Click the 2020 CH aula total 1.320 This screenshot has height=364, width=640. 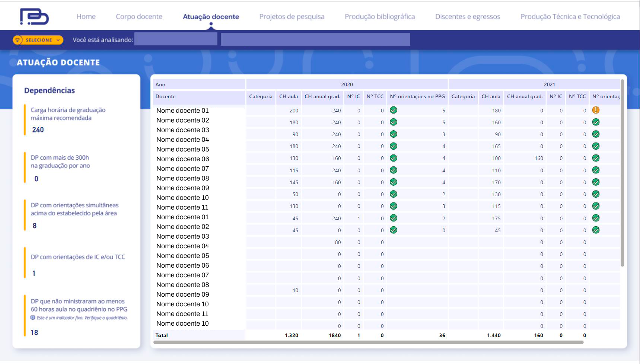point(292,335)
